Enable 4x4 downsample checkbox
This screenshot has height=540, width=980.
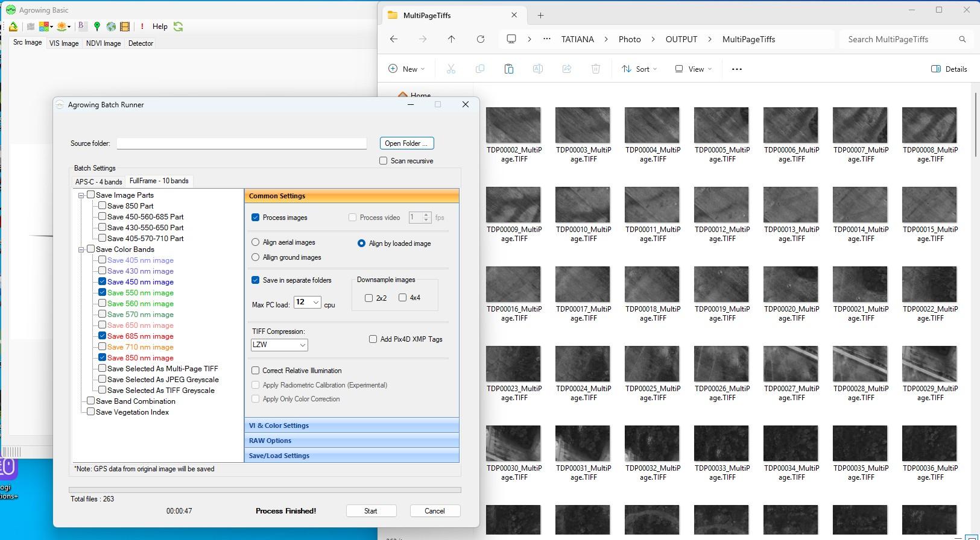[402, 298]
